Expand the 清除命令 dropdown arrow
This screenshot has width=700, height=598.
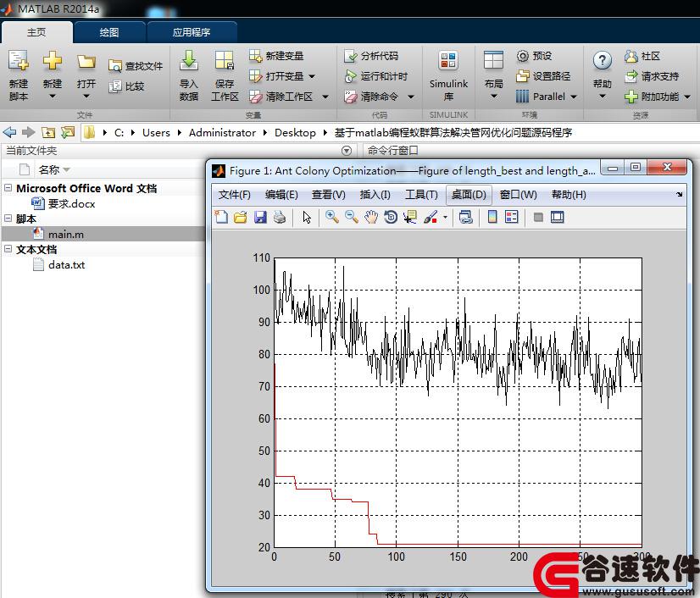[x=411, y=97]
